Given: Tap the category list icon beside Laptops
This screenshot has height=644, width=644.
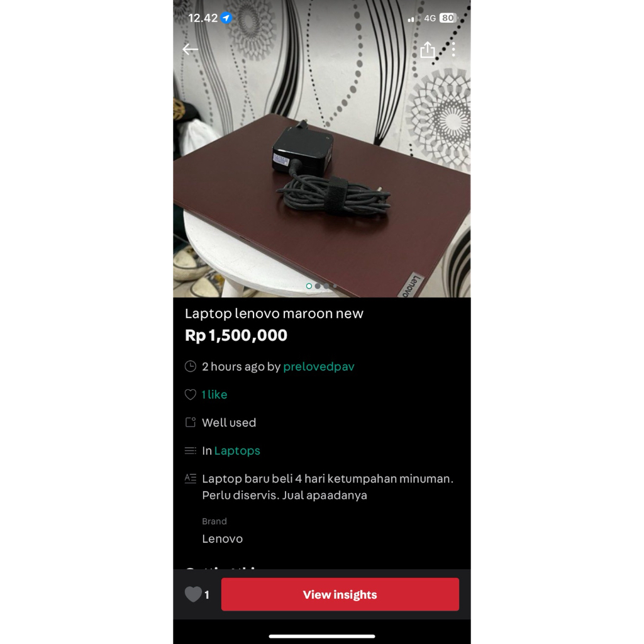Looking at the screenshot, I should 190,450.
